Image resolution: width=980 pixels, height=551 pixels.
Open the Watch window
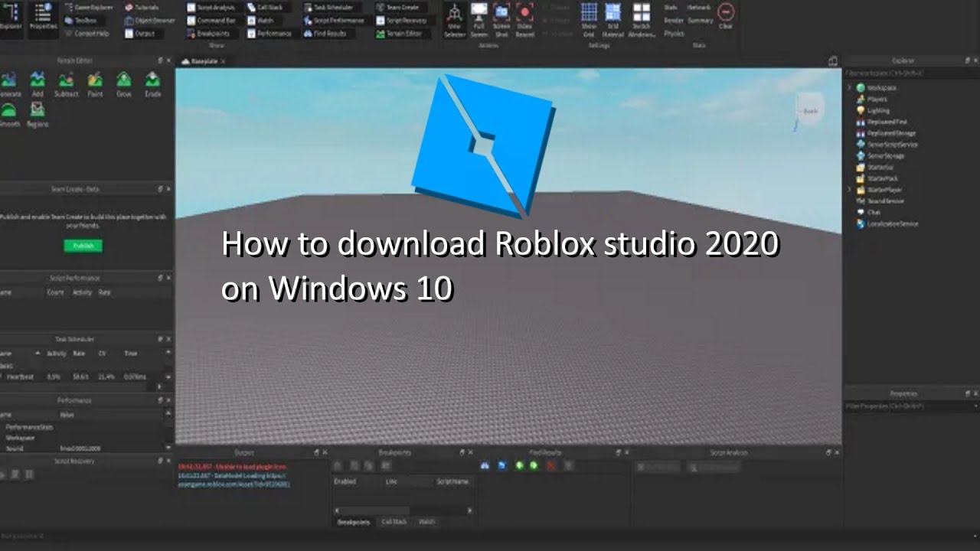coord(260,21)
